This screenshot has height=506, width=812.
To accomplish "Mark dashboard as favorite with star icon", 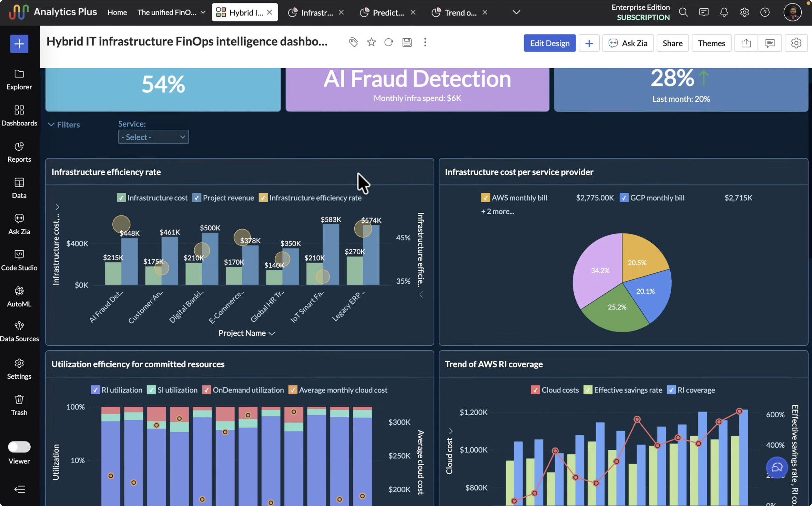I will [x=371, y=42].
